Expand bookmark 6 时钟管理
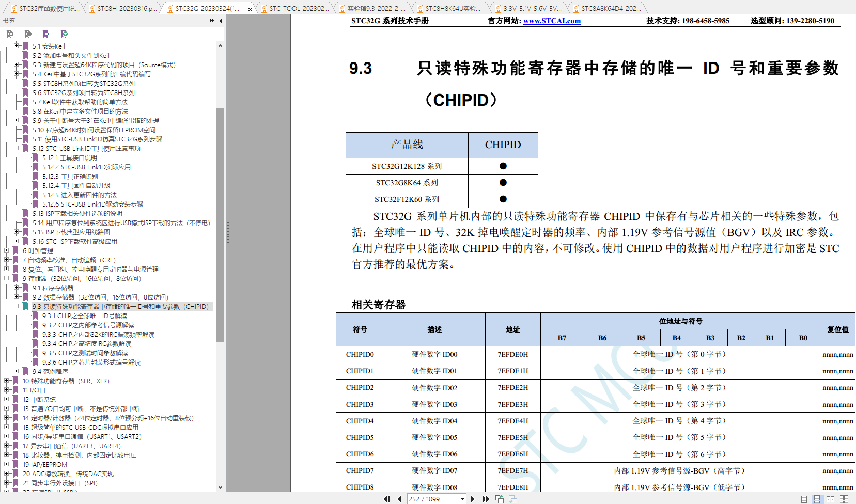 (6, 250)
